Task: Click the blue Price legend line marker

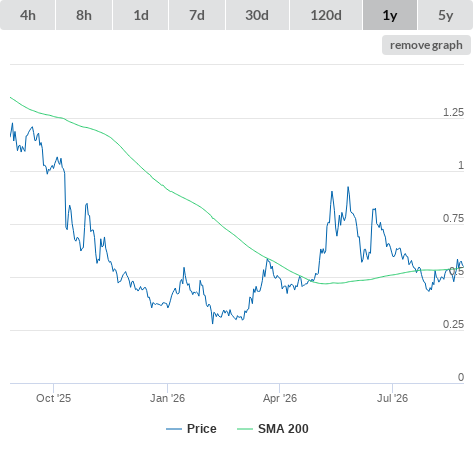Action: tap(174, 429)
